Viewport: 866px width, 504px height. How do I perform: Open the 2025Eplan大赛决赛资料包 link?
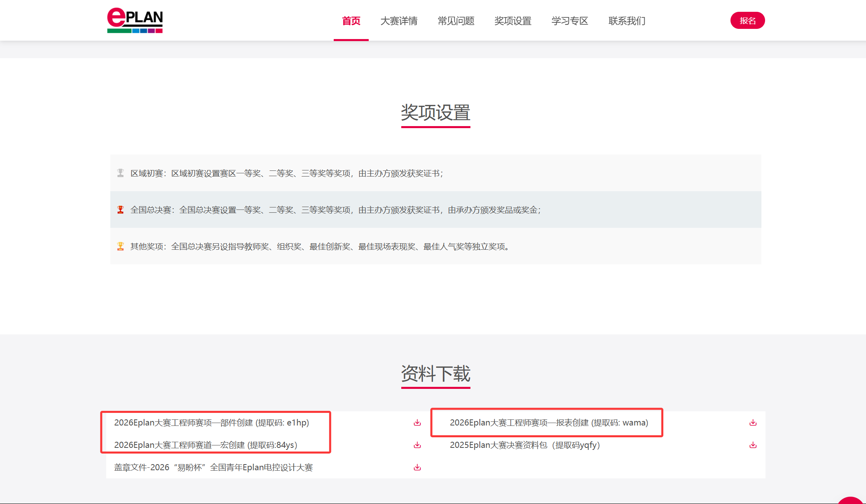(x=525, y=445)
